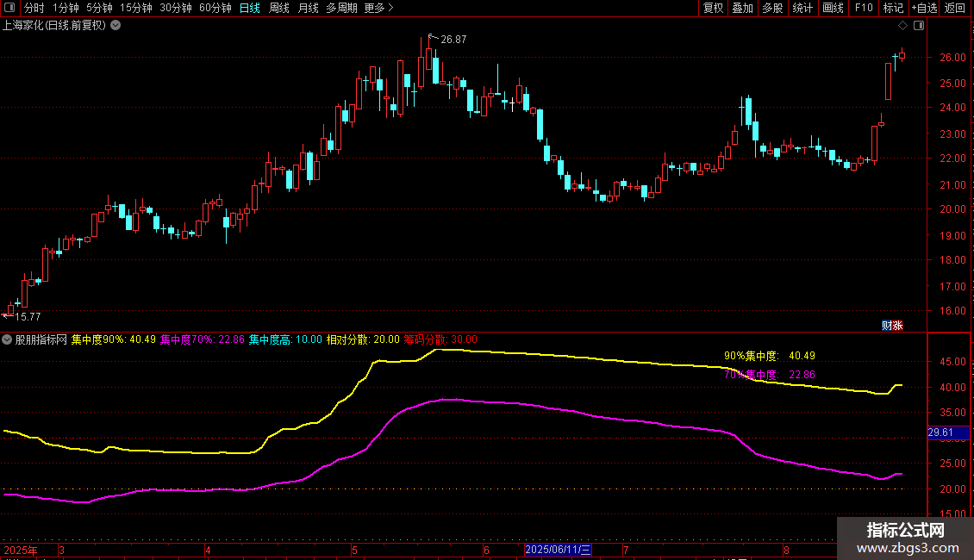Click the 财涨 tag on chart
This screenshot has height=560, width=974.
(893, 326)
